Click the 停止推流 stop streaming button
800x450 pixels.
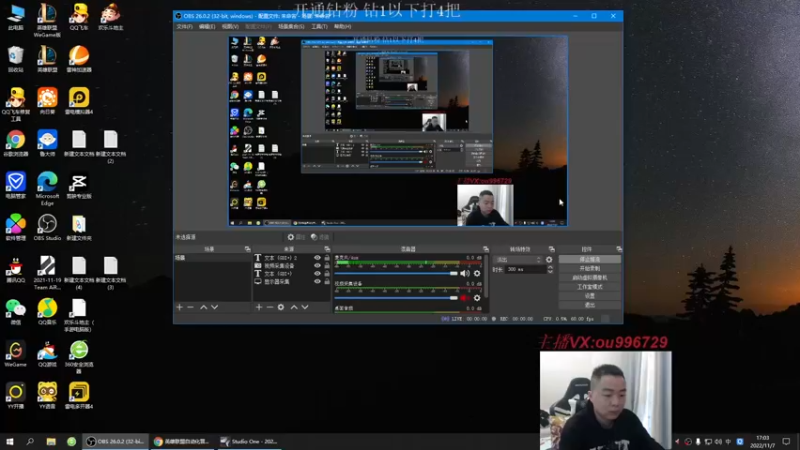590,259
